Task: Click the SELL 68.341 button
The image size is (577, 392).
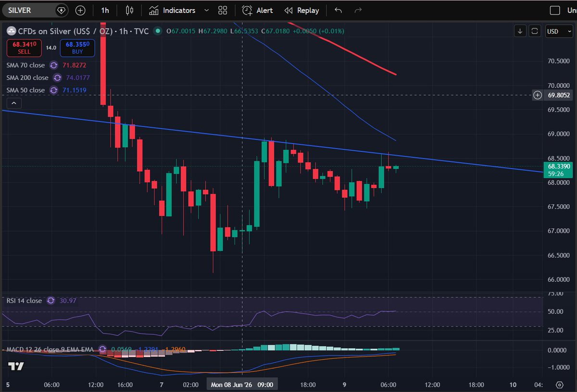Action: [24, 48]
